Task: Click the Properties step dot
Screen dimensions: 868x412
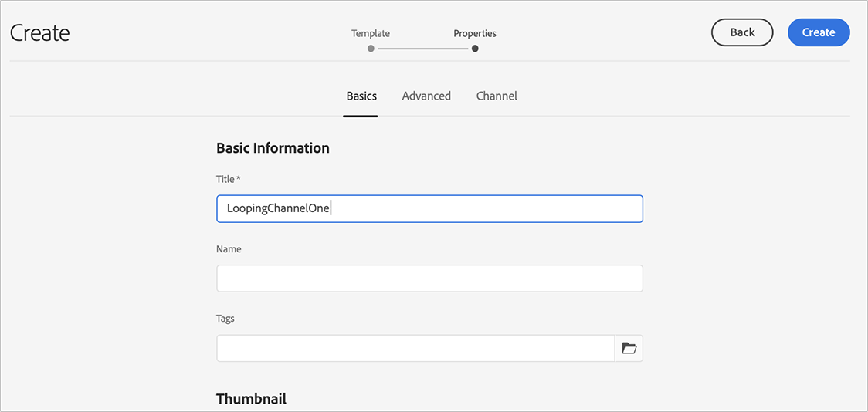Action: pyautogui.click(x=475, y=49)
